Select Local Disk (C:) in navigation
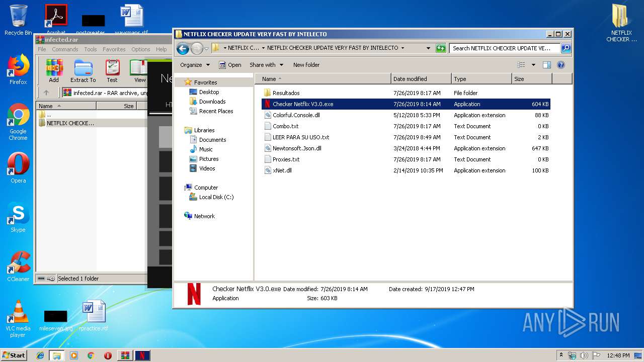 [216, 197]
